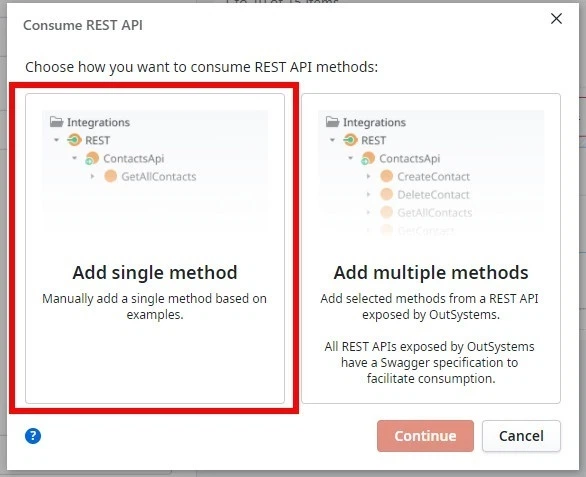Collapse the ContactsApi node in right card

[x=350, y=158]
